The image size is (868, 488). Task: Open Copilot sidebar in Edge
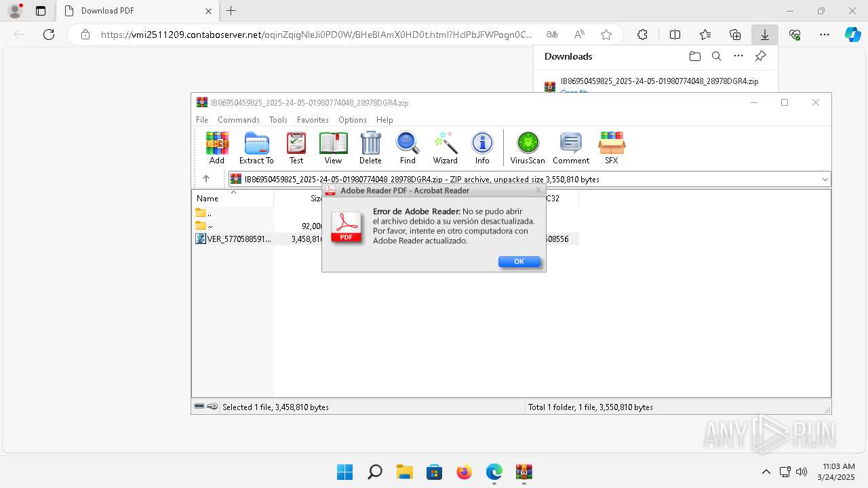tap(853, 35)
